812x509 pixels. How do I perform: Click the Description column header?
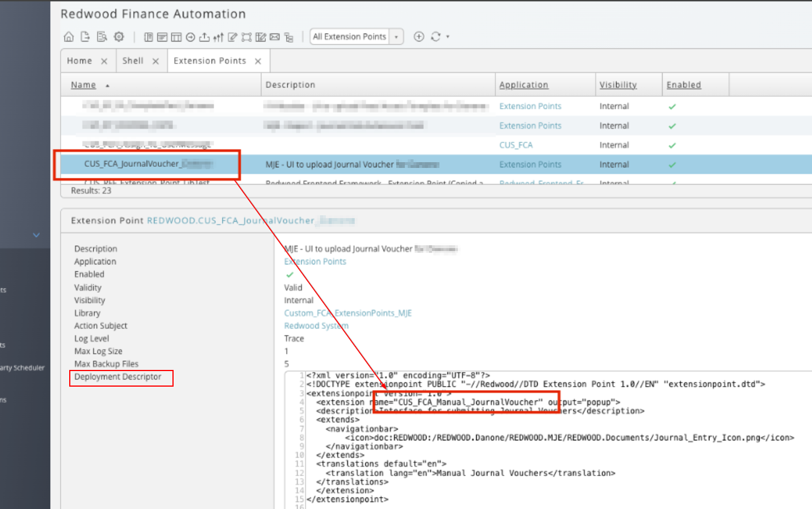(x=290, y=85)
